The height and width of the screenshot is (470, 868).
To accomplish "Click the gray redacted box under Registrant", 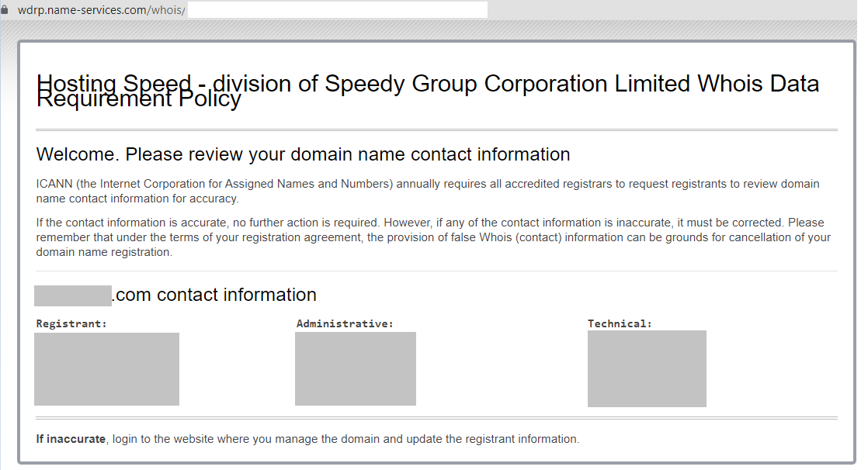I will point(106,369).
